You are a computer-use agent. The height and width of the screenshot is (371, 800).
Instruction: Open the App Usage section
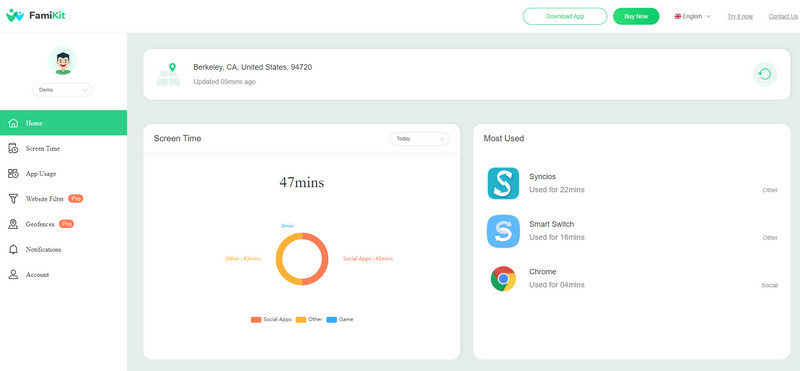[x=63, y=174]
